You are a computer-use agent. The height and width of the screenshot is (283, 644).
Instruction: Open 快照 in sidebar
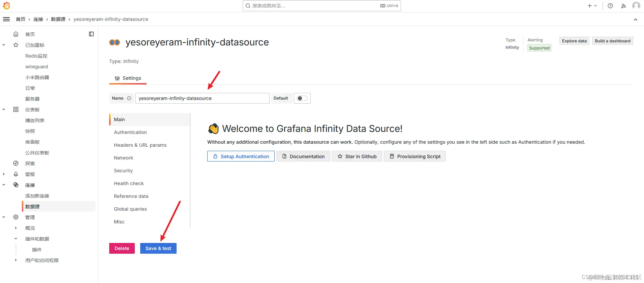pyautogui.click(x=30, y=131)
